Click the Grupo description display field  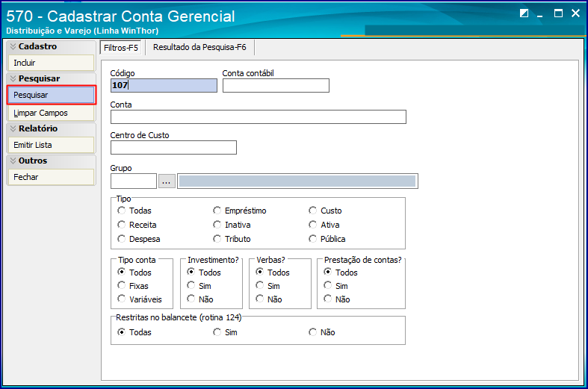click(297, 181)
